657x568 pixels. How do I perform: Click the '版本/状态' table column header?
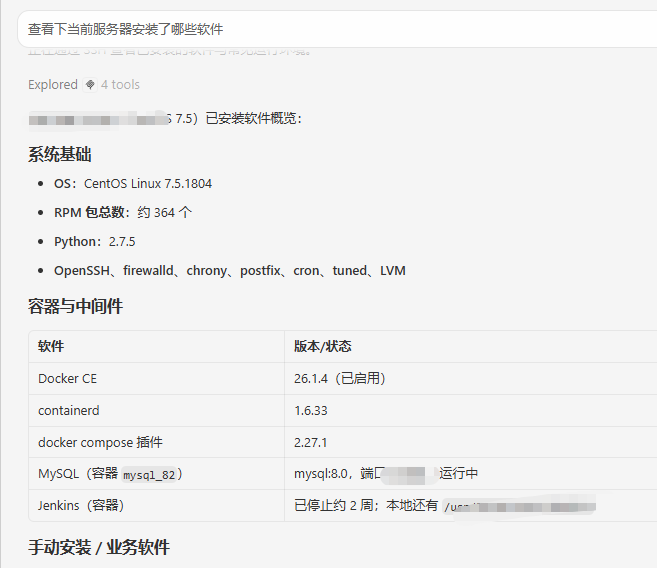pos(471,346)
